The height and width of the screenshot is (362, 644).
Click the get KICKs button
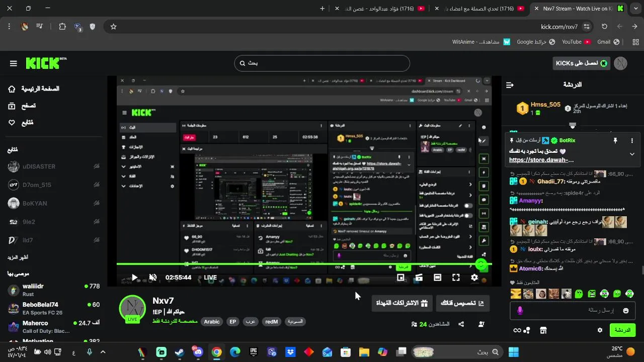(581, 63)
